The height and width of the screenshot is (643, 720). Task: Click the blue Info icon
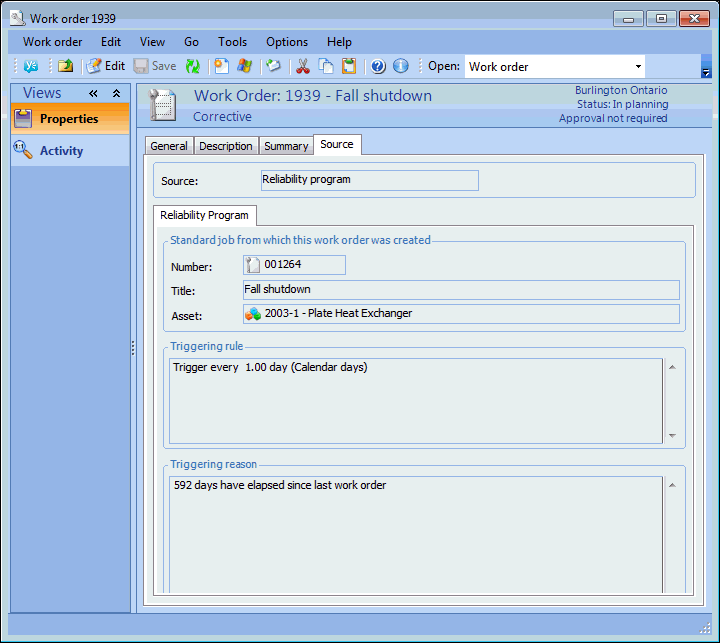point(401,66)
